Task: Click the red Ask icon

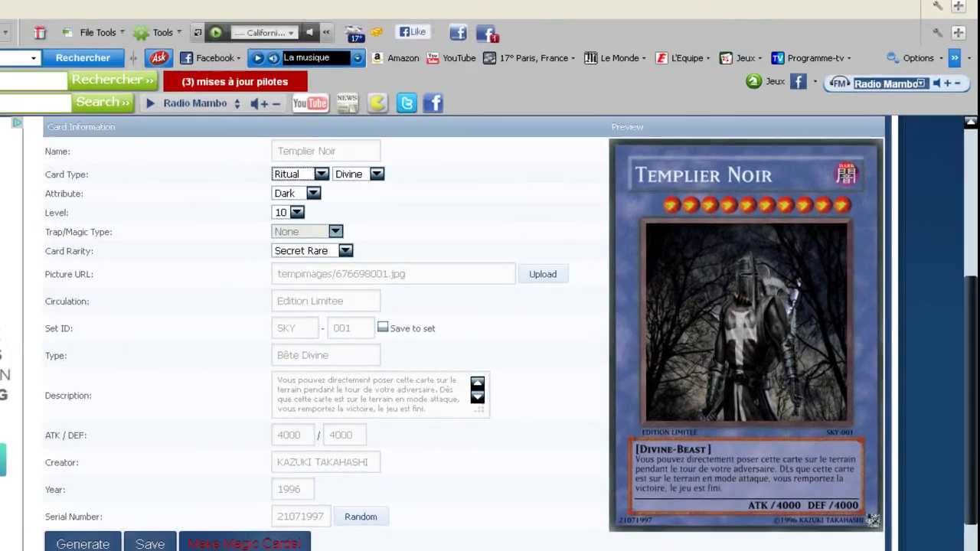Action: point(159,58)
